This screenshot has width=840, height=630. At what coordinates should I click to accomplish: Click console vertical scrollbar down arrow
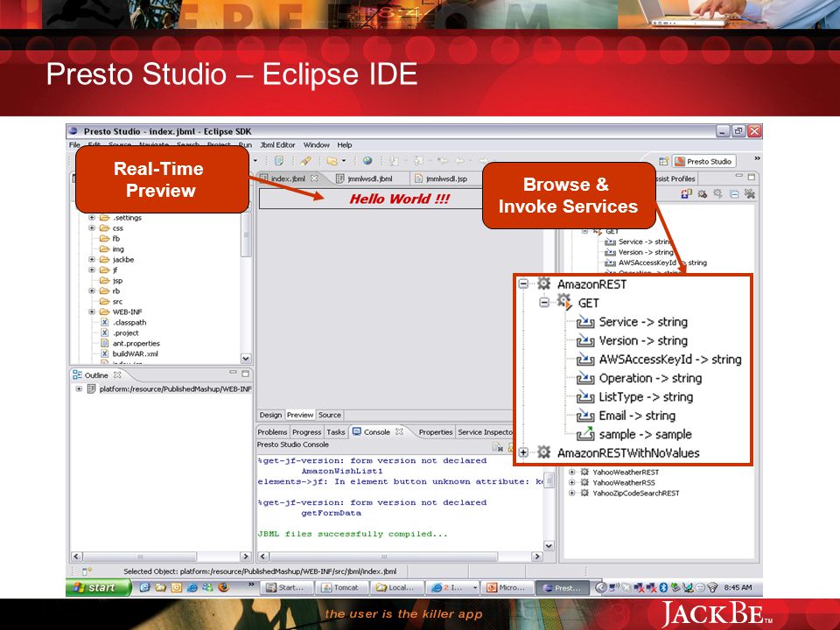(x=549, y=546)
